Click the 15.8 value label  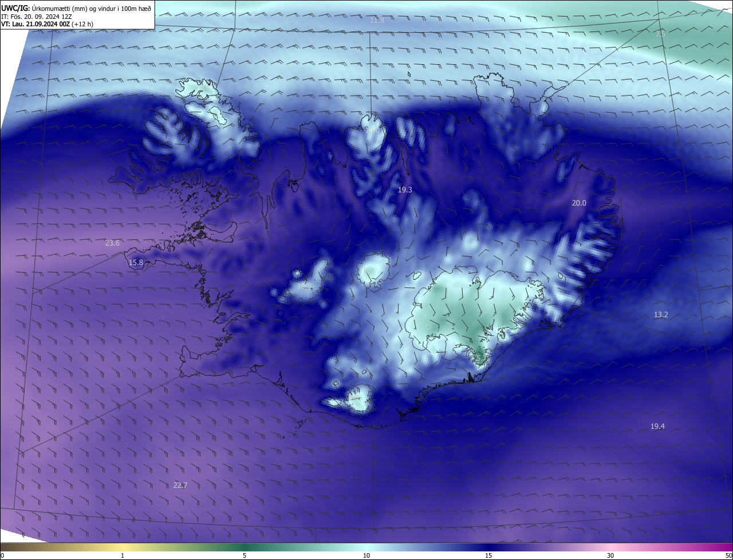point(136,263)
